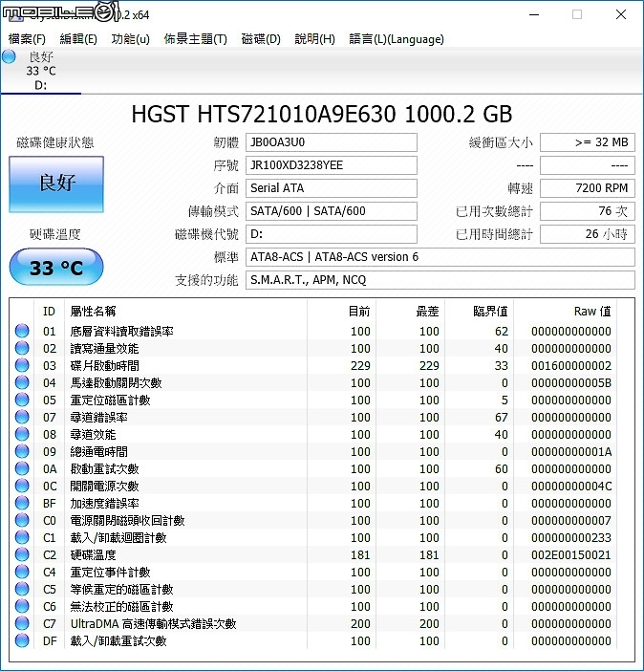
Task: Click the 良好 health status button
Action: 56,184
